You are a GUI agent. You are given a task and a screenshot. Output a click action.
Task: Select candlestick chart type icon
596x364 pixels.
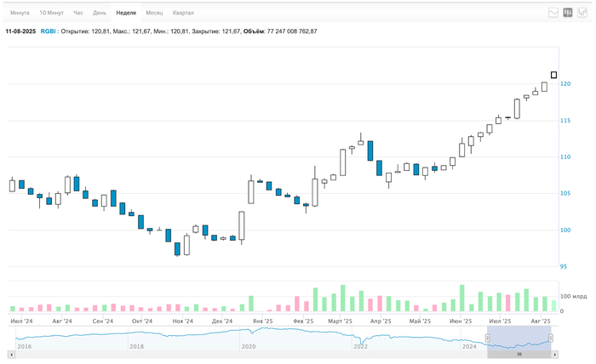(x=568, y=13)
